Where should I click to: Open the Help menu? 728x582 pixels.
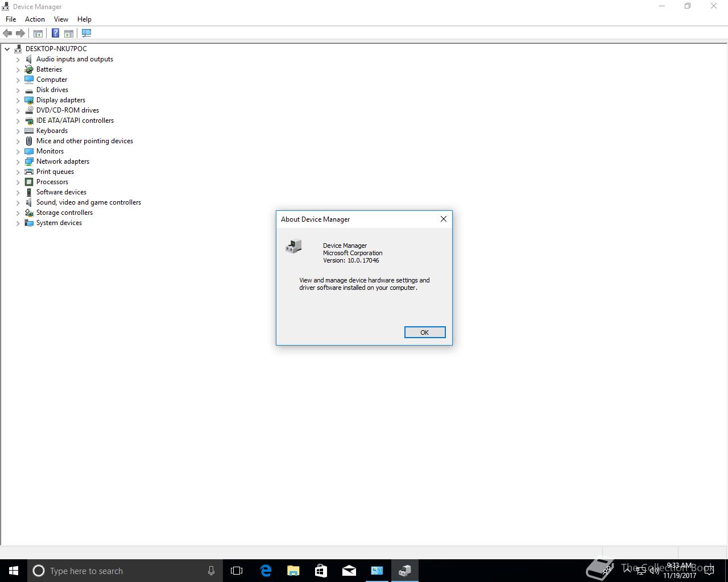84,19
